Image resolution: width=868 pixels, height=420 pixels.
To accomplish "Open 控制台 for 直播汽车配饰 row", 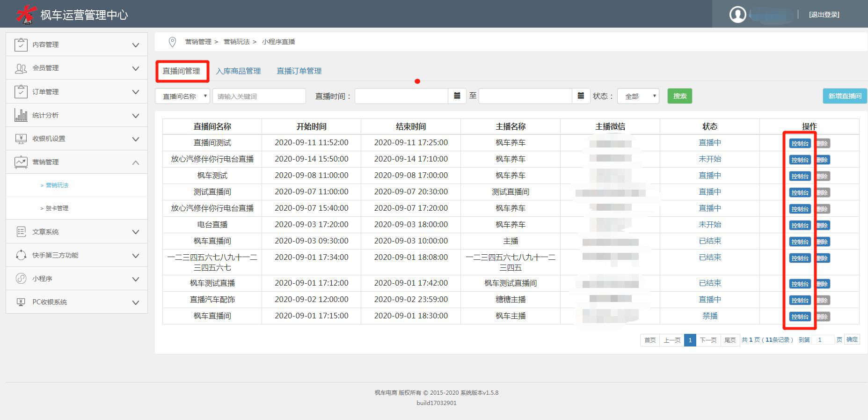I will (x=800, y=301).
